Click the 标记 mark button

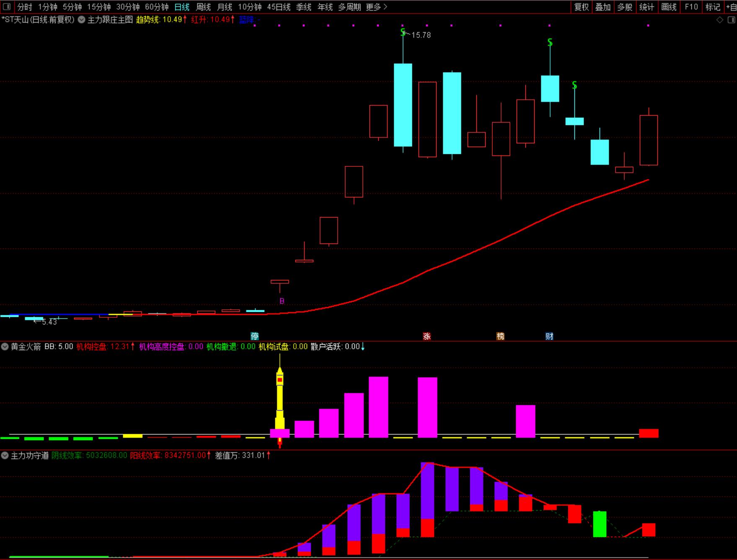tap(713, 7)
